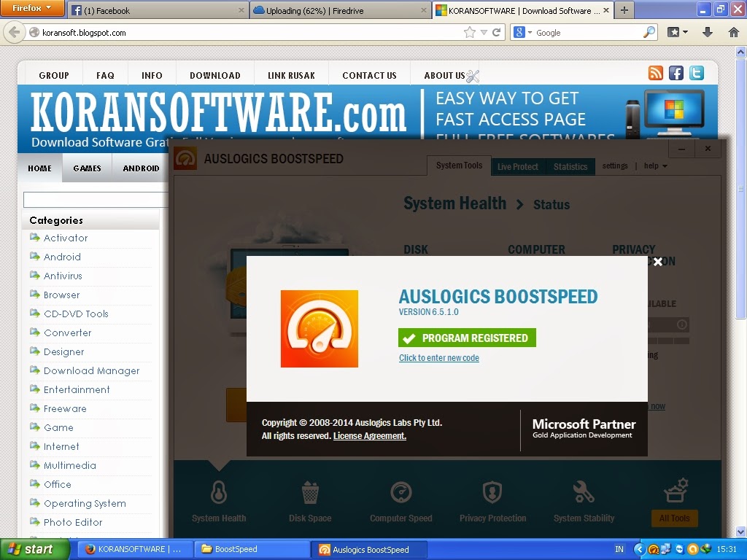Close the About dialog with the white X
747x560 pixels.
click(658, 262)
